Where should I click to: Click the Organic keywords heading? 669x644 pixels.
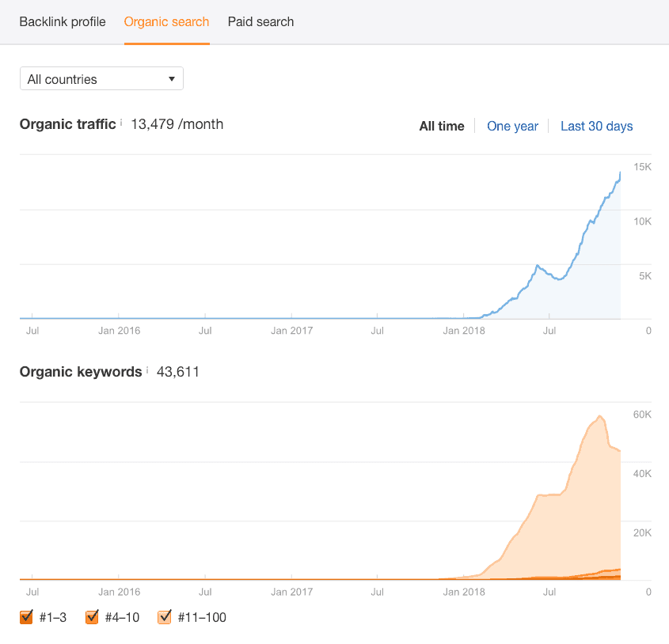pyautogui.click(x=81, y=371)
